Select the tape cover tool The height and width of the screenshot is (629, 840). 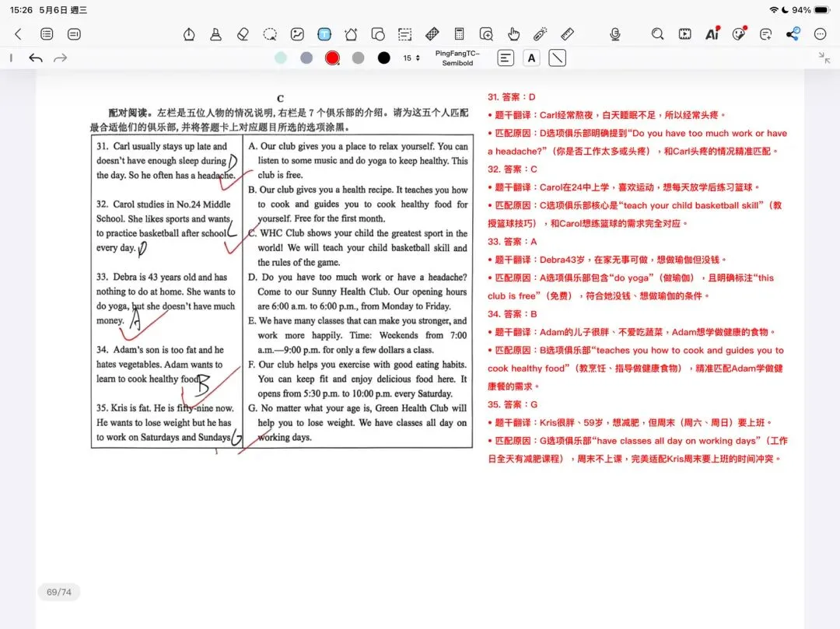point(432,34)
